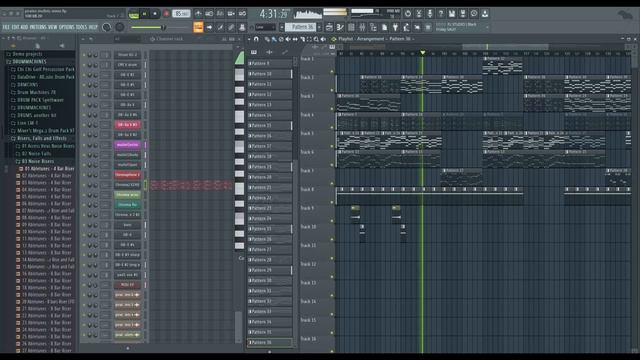Open the VIEW menu
Image resolution: width=640 pixels, height=360 pixels.
53,27
